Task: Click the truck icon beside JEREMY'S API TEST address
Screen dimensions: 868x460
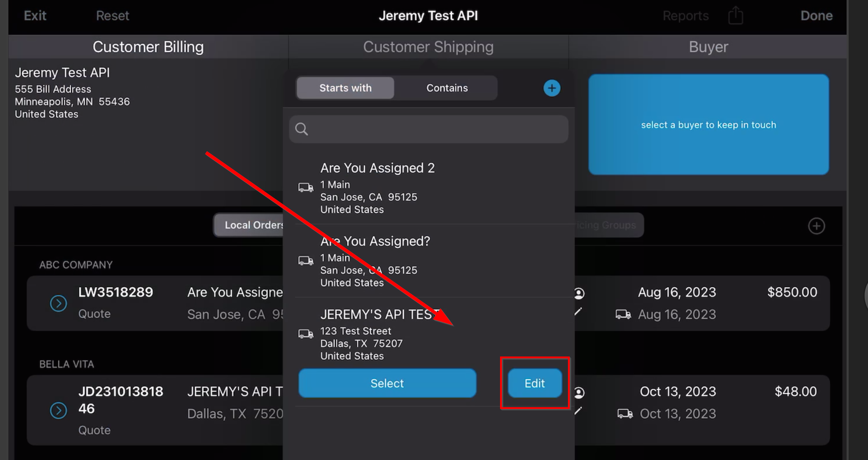Action: point(305,334)
